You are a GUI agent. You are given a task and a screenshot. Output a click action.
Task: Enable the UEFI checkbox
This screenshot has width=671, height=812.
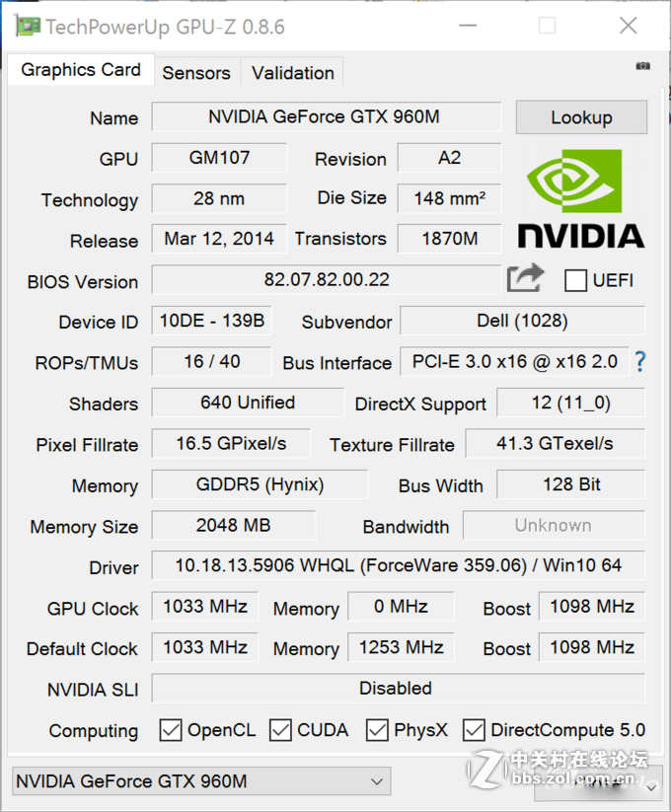coord(573,280)
